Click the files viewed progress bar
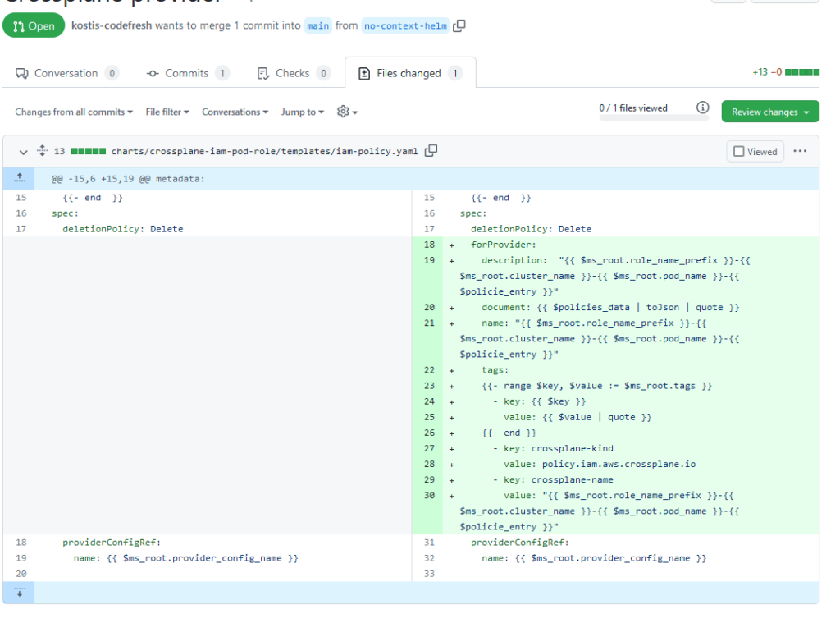The image size is (840, 623). pos(653,119)
